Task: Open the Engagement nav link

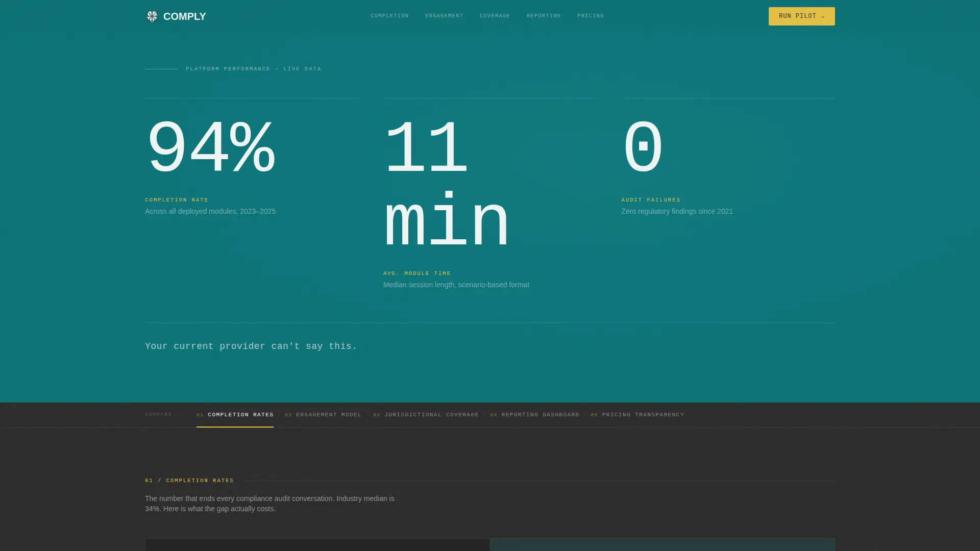Action: [444, 16]
